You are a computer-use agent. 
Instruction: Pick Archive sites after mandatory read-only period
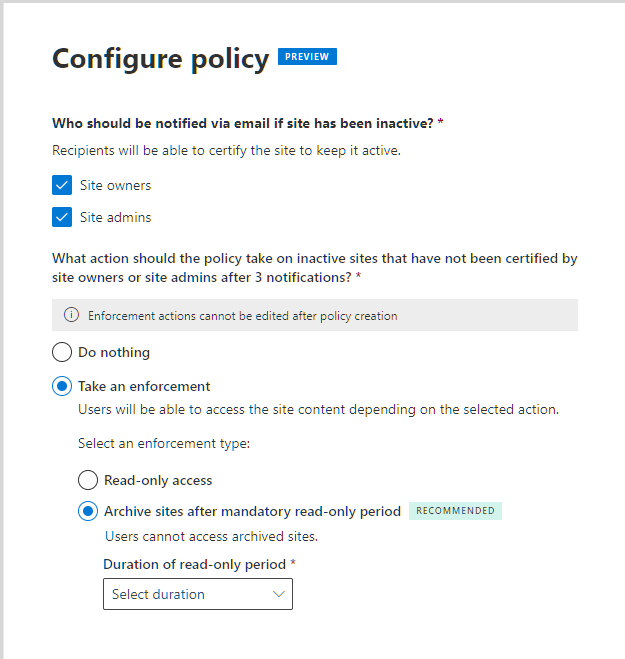click(88, 511)
